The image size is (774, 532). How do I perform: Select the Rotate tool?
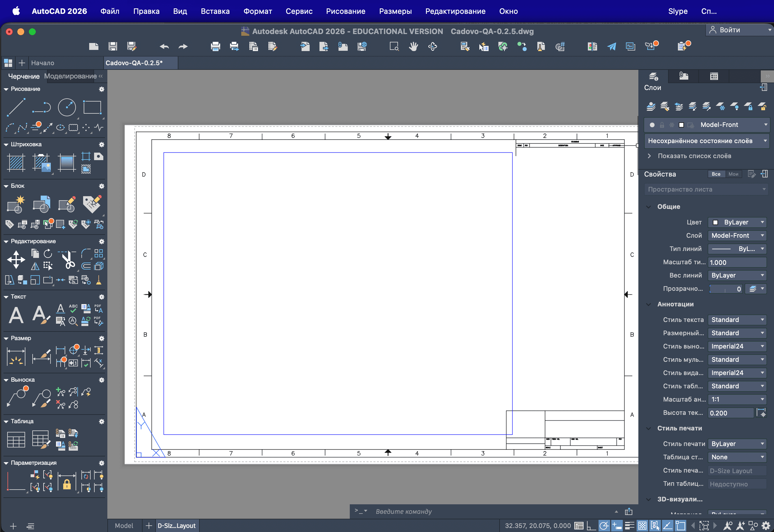click(48, 253)
